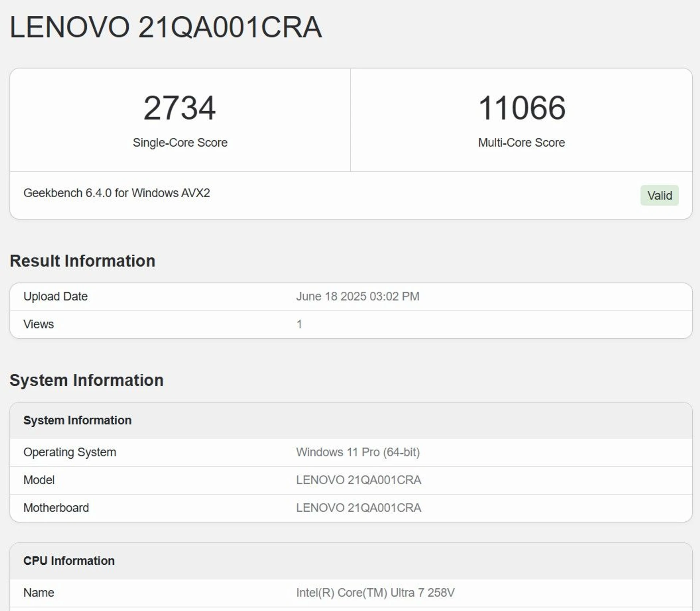700x611 pixels.
Task: Click the LENOVO 21QA001CRA page title
Action: pos(166,27)
